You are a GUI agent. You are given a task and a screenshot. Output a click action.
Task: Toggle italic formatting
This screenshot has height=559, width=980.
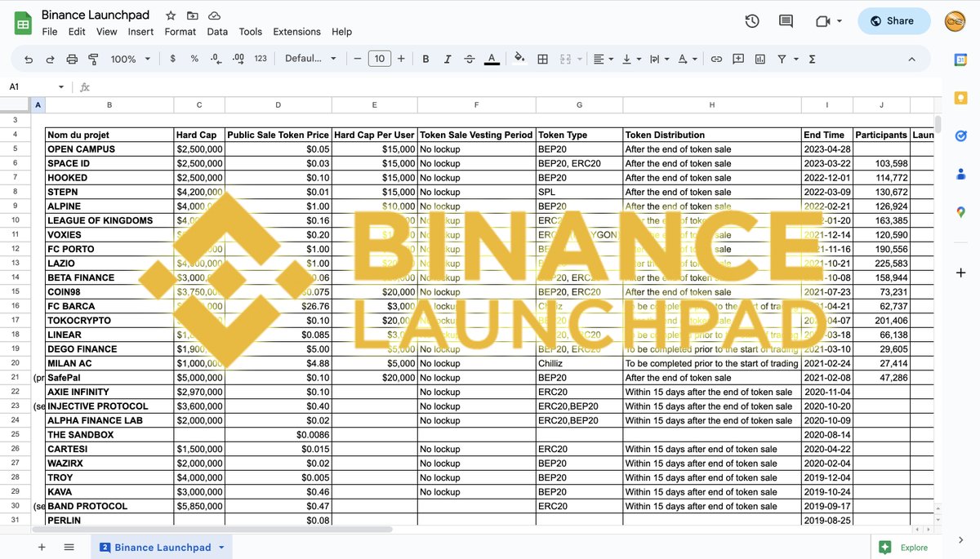[448, 59]
